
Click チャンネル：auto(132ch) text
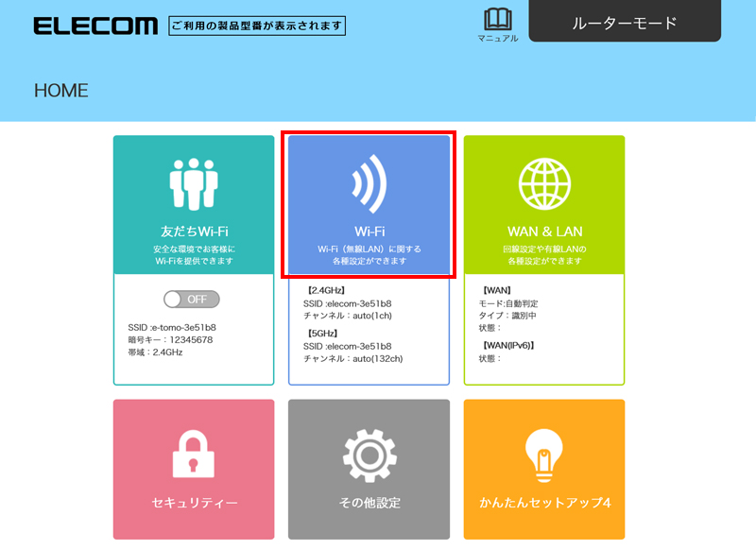coord(352,358)
